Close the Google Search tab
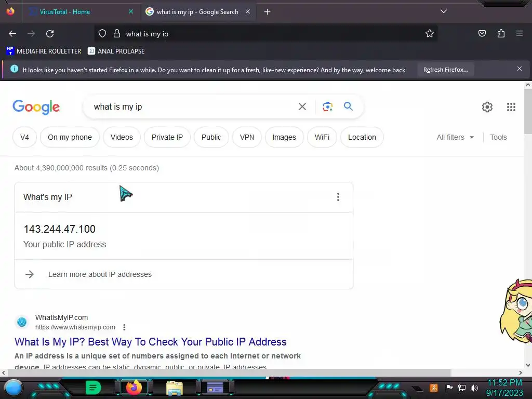 click(248, 11)
